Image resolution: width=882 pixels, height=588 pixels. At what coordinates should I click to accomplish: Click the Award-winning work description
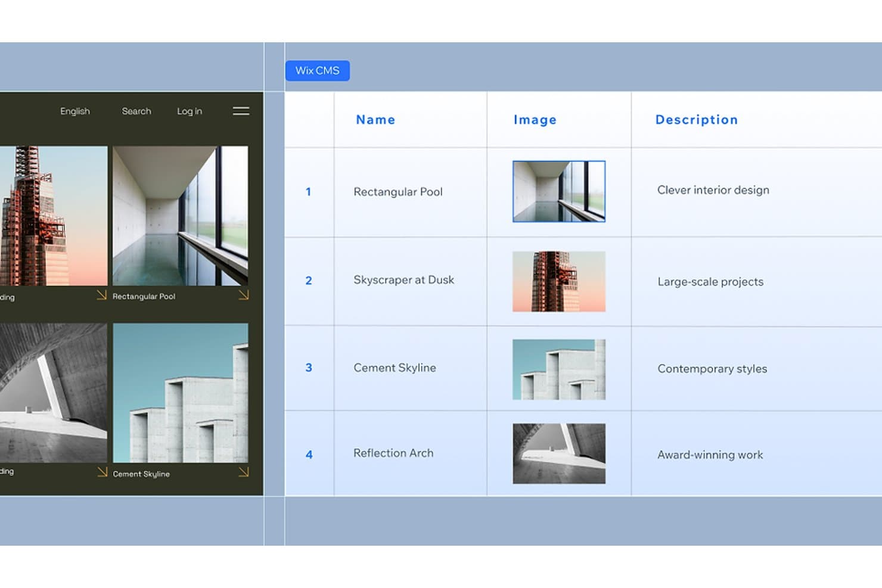(710, 455)
